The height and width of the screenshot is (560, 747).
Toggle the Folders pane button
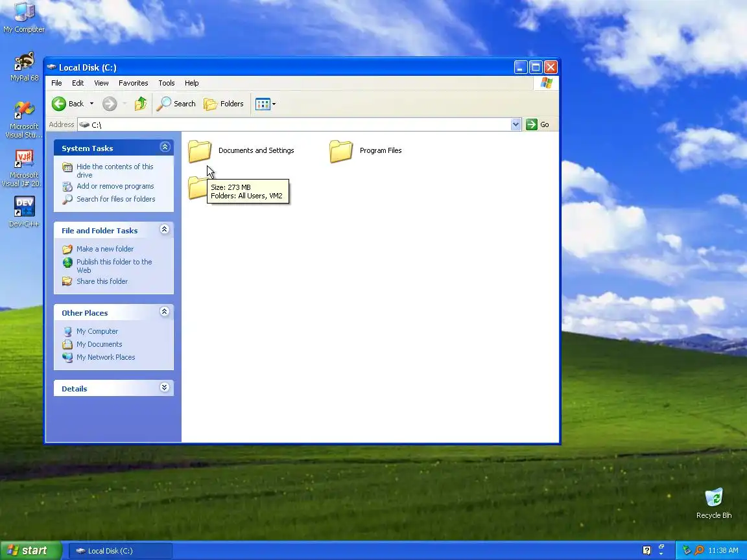pyautogui.click(x=224, y=104)
